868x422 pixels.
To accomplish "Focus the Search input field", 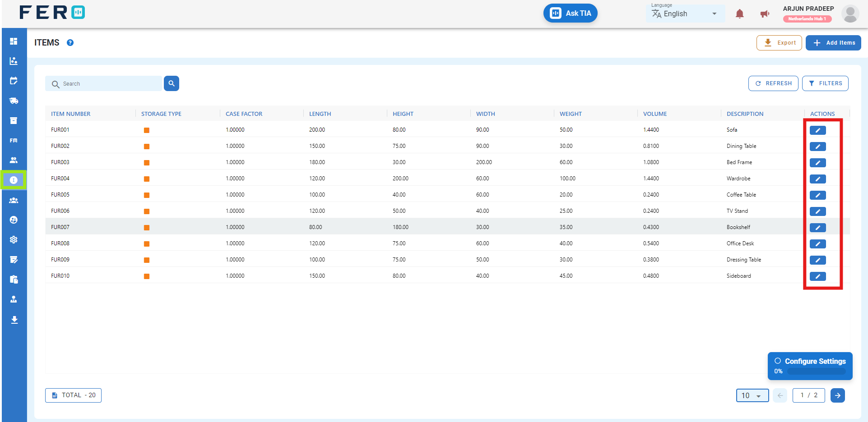I will pyautogui.click(x=103, y=83).
